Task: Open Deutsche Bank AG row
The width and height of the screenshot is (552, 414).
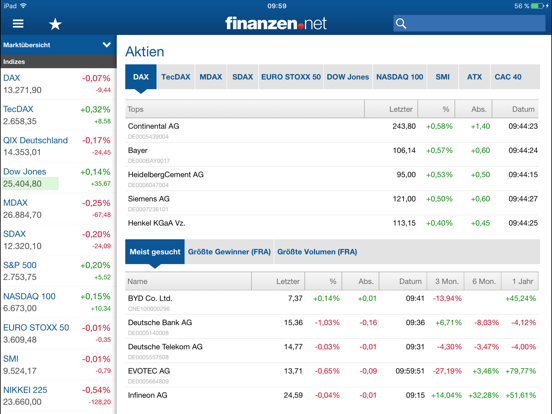Action: click(x=332, y=327)
